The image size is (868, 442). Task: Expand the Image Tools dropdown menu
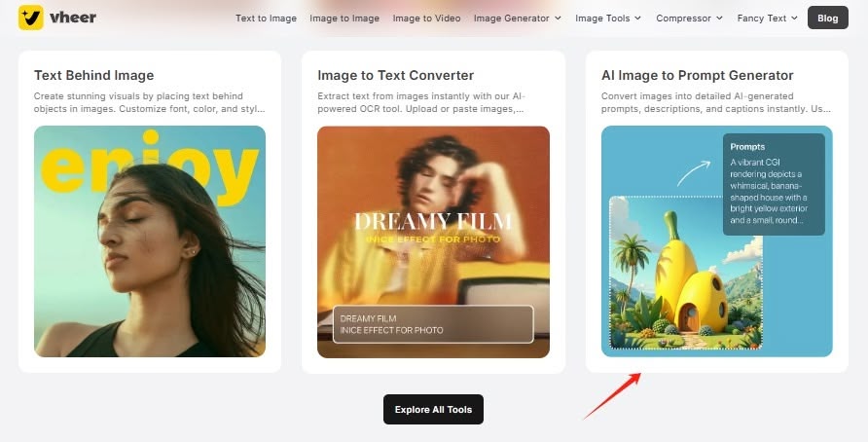(608, 18)
